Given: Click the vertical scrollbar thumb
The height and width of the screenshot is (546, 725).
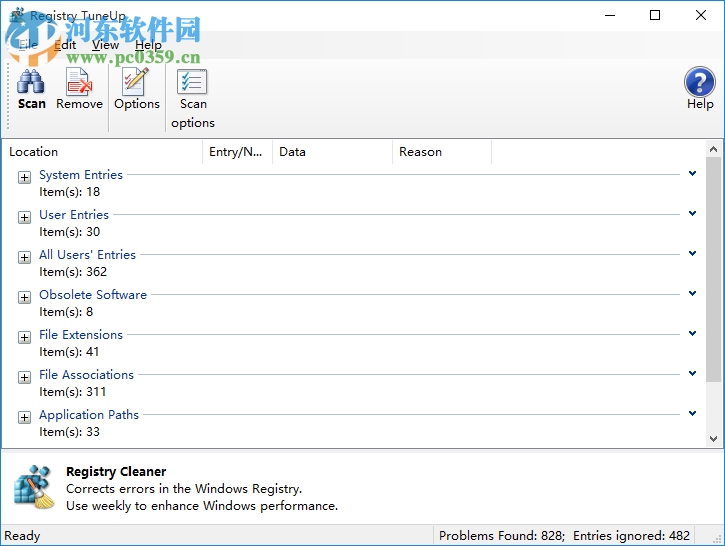Looking at the screenshot, I should [x=713, y=269].
